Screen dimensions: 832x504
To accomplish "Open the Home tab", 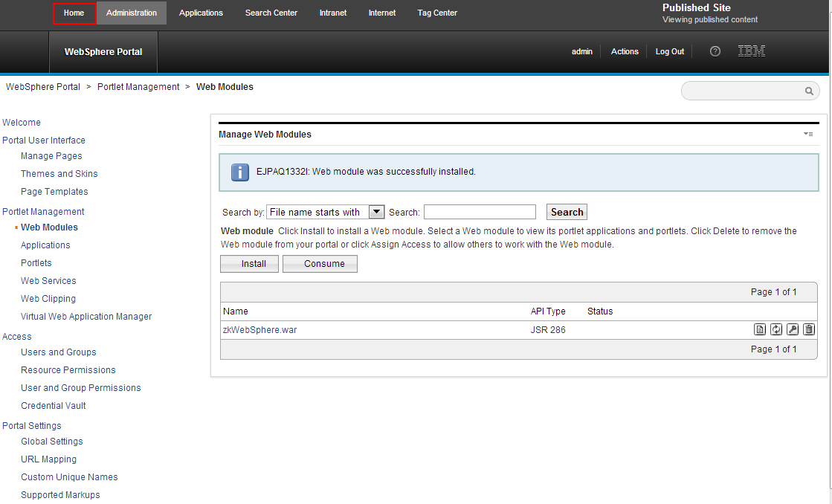I will 74,13.
